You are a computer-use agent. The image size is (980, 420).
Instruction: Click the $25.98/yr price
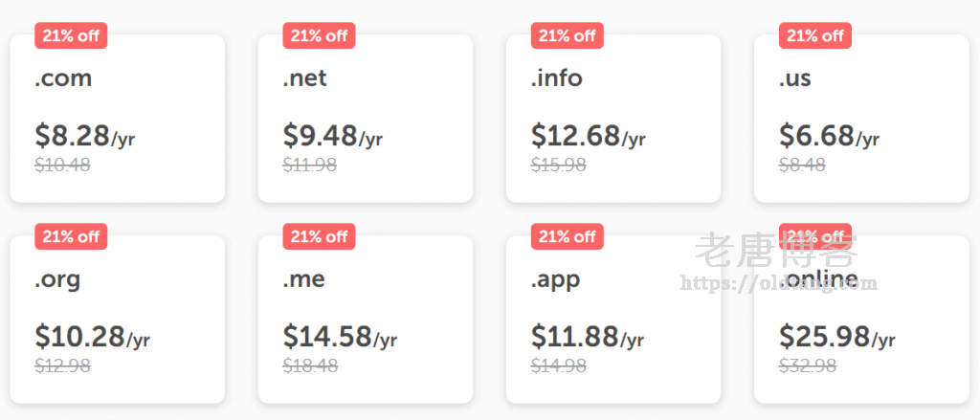[x=836, y=338]
